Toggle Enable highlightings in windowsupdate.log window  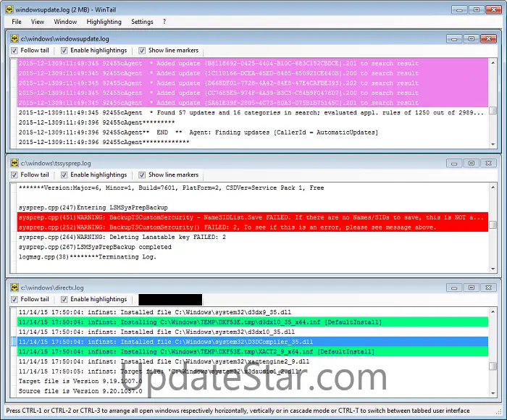coord(93,51)
